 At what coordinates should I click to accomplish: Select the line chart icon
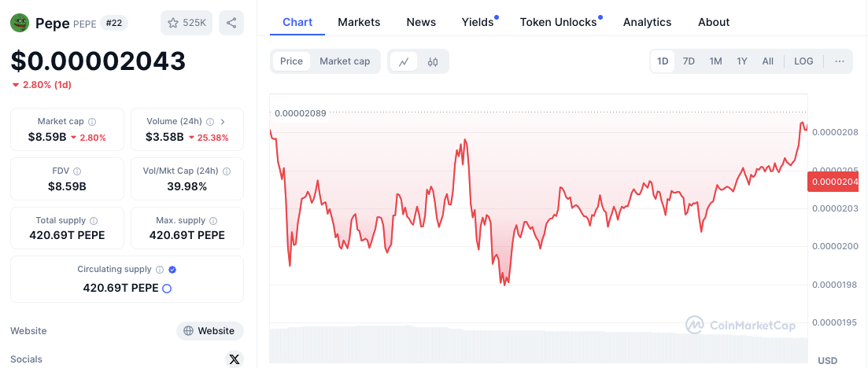click(x=404, y=61)
